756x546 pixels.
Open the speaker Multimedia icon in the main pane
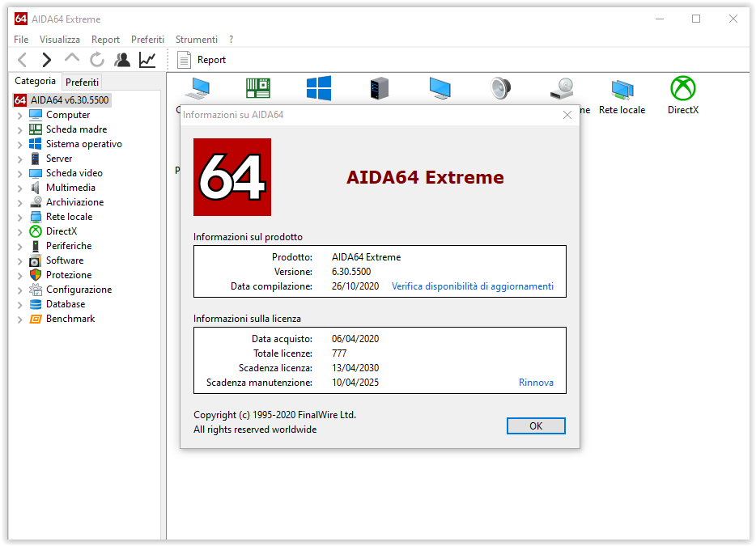[x=500, y=88]
